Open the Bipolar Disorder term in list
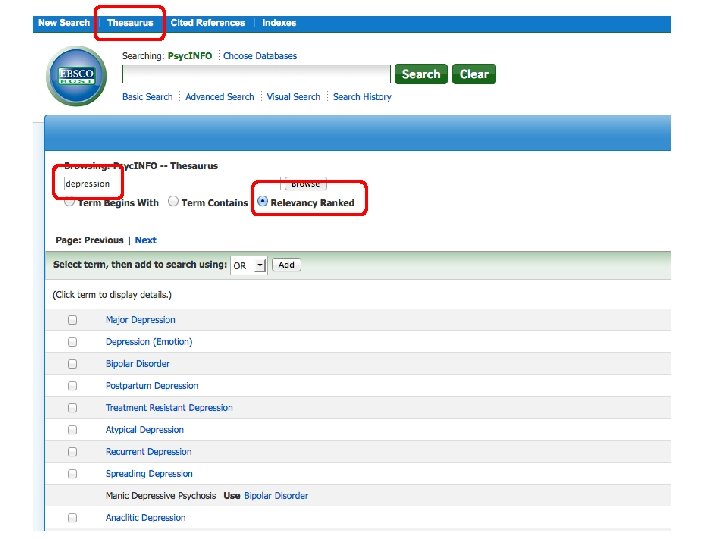Image resolution: width=720 pixels, height=540 pixels. [x=137, y=364]
